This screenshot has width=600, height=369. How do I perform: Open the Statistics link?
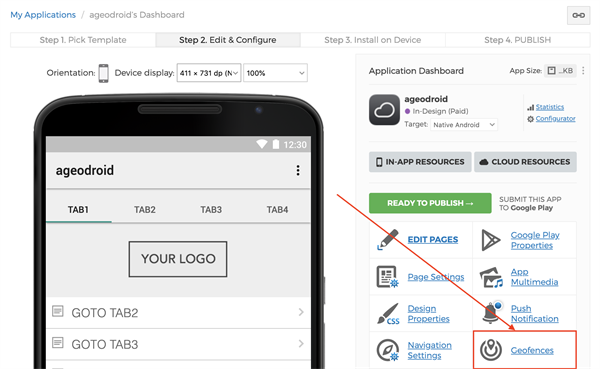click(549, 107)
